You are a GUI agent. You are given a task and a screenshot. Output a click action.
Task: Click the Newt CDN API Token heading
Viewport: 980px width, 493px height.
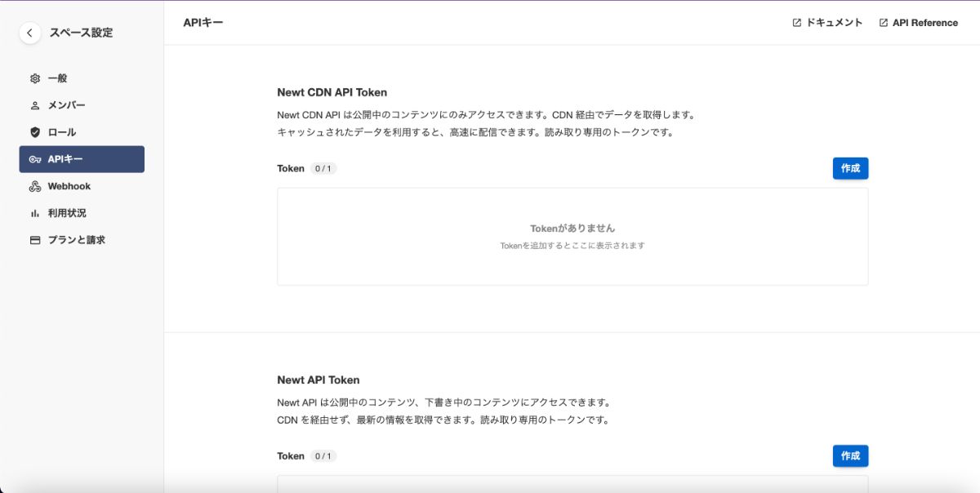coord(332,92)
